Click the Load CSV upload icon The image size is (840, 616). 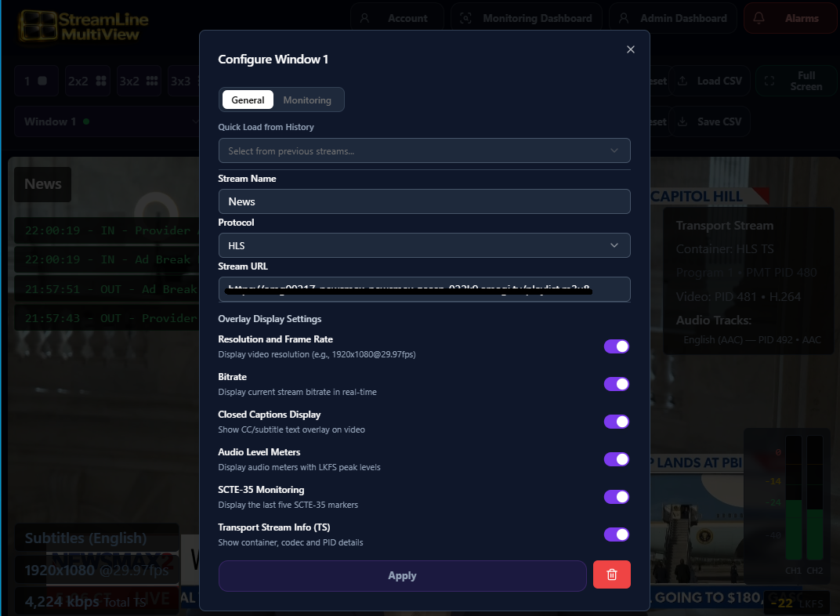pyautogui.click(x=682, y=81)
